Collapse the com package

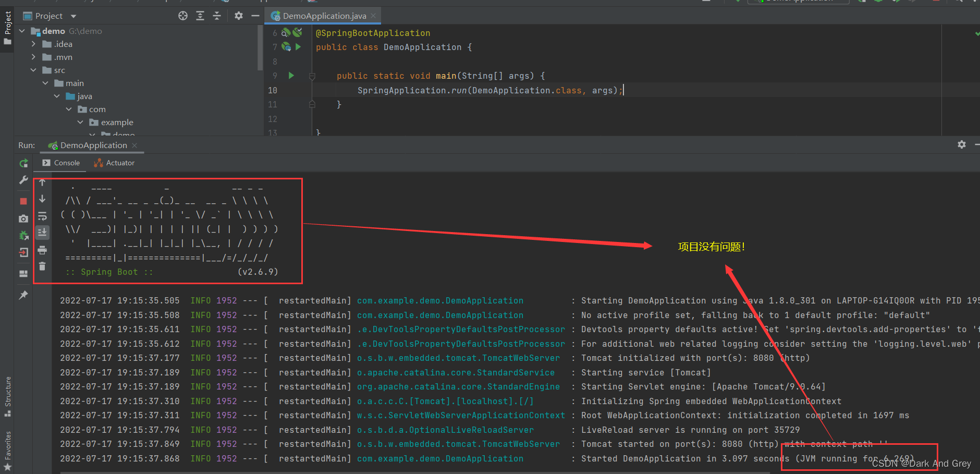[x=69, y=109]
